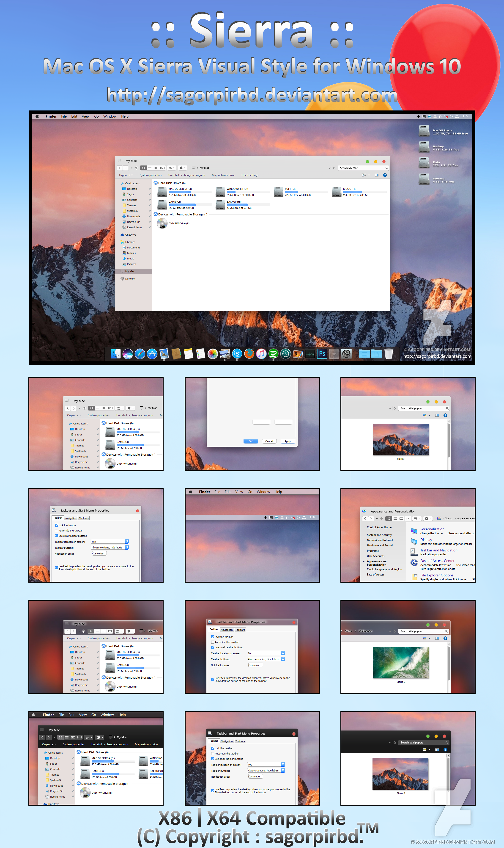The width and height of the screenshot is (504, 848).
Task: Open Skype in the dock
Action: click(237, 354)
